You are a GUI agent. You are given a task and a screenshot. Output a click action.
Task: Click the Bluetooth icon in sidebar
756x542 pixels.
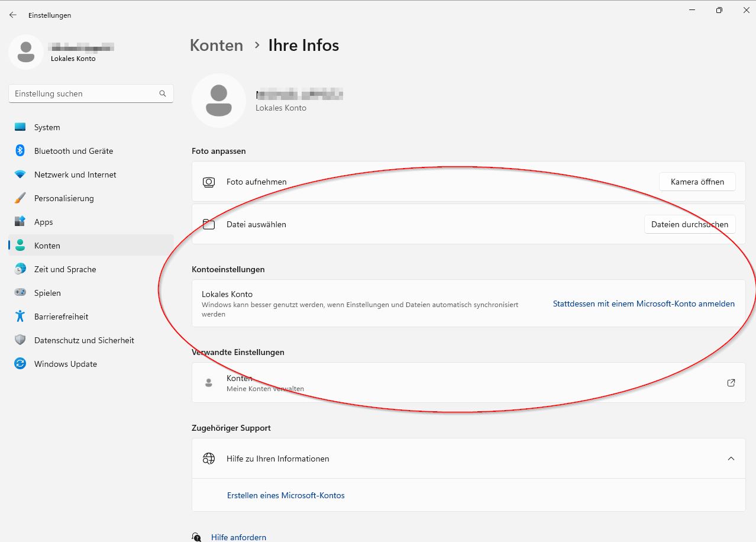[20, 151]
